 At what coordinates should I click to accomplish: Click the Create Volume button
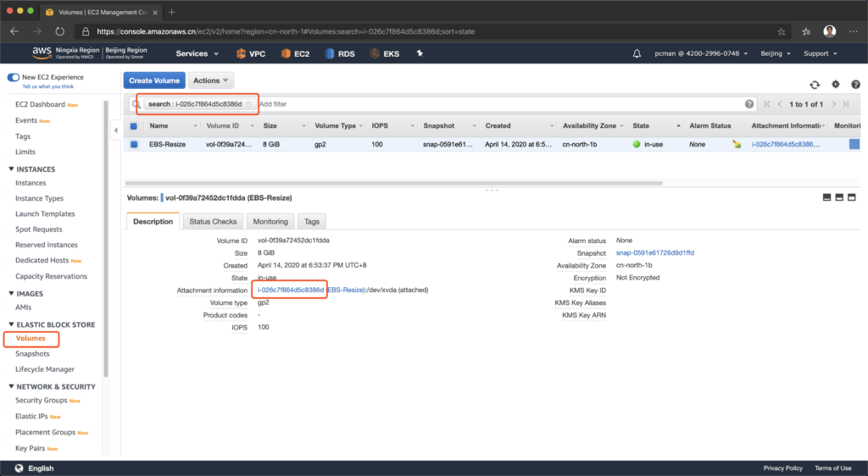point(153,80)
